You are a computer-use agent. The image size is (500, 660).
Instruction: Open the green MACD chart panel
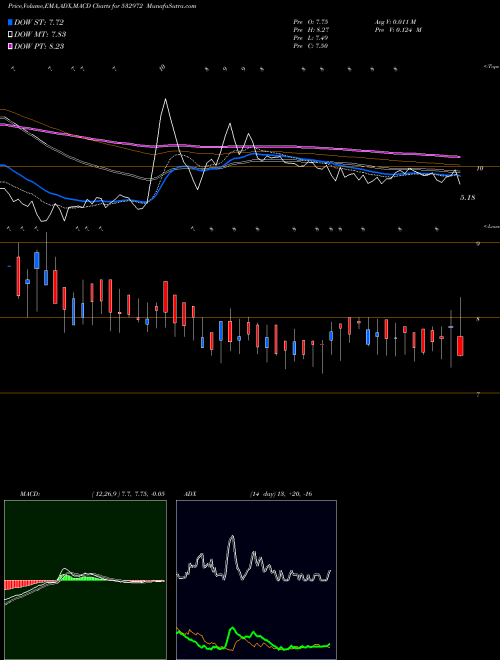click(x=85, y=580)
